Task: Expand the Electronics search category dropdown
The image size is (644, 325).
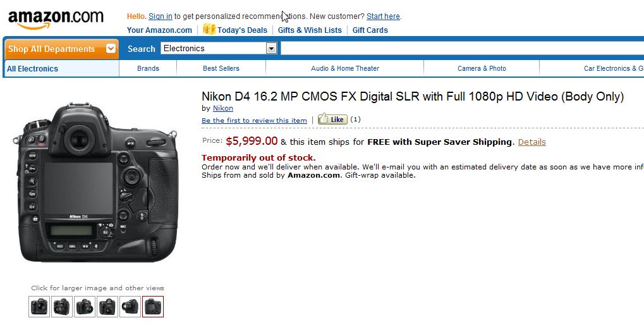Action: (271, 49)
